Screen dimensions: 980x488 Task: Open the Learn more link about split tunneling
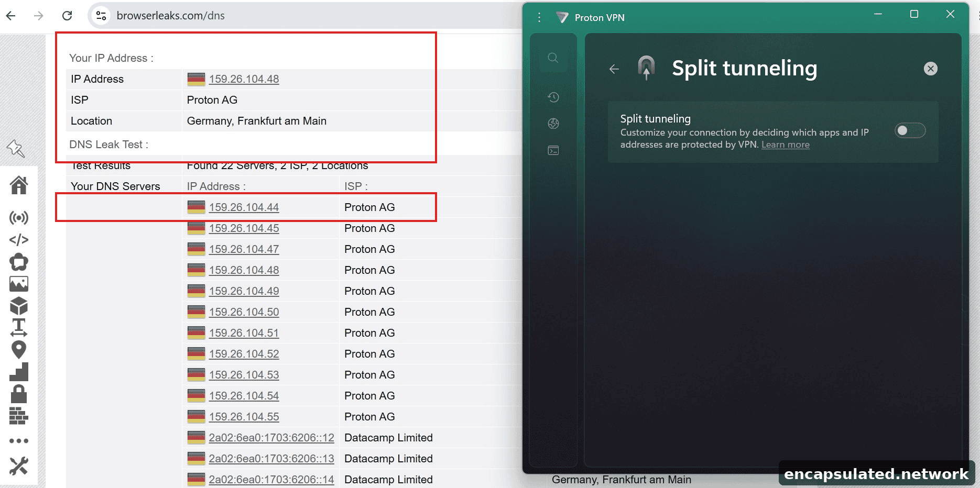(785, 145)
